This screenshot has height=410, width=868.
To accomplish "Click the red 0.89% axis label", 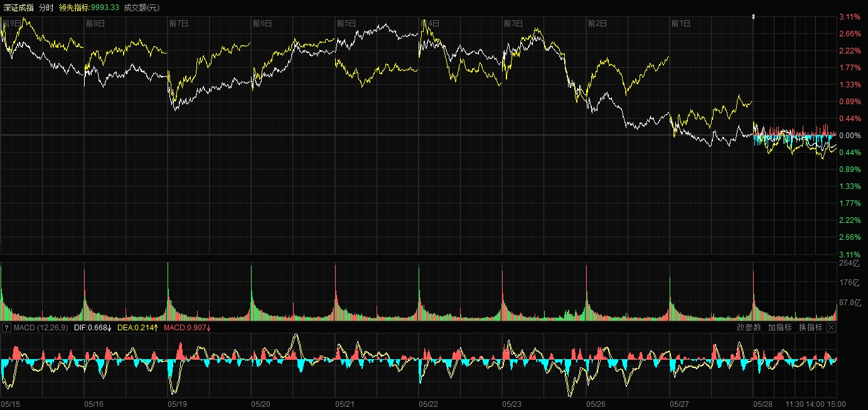I will click(x=849, y=101).
